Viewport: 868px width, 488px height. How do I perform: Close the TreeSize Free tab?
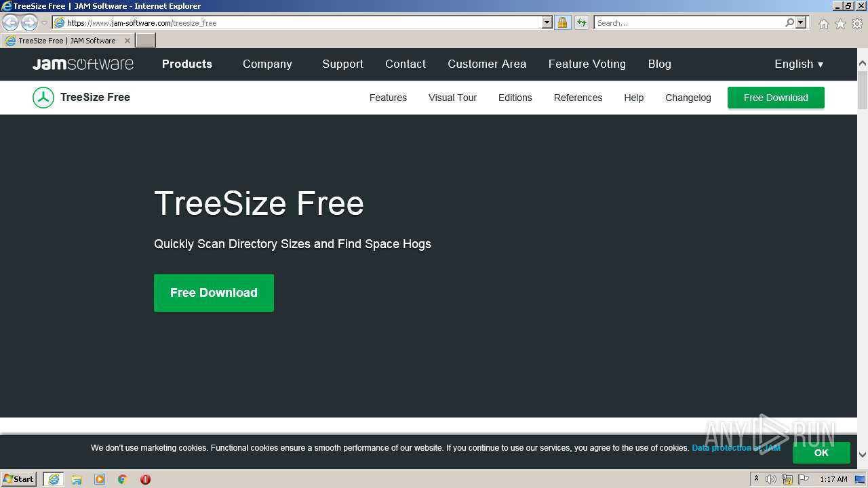(x=127, y=41)
